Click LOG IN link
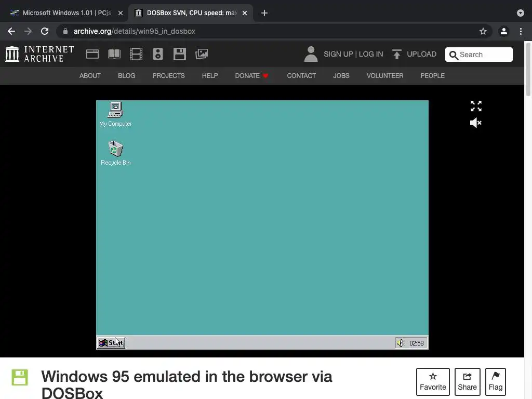 pyautogui.click(x=371, y=54)
